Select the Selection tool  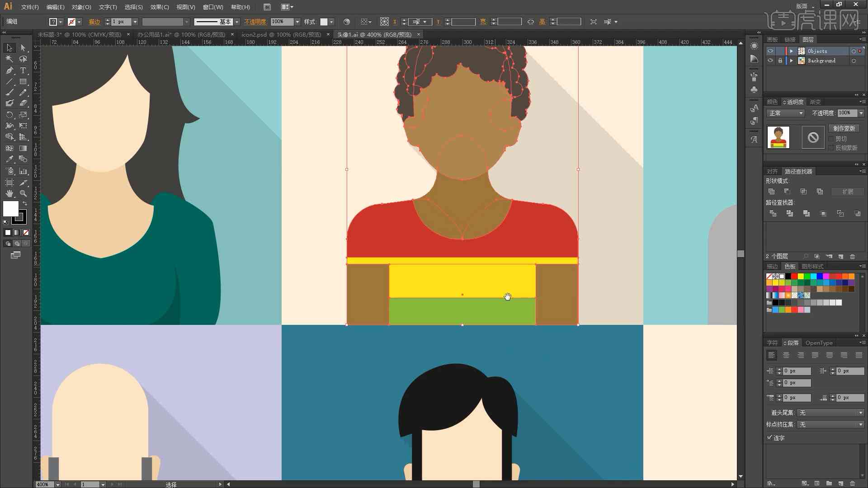[x=8, y=47]
